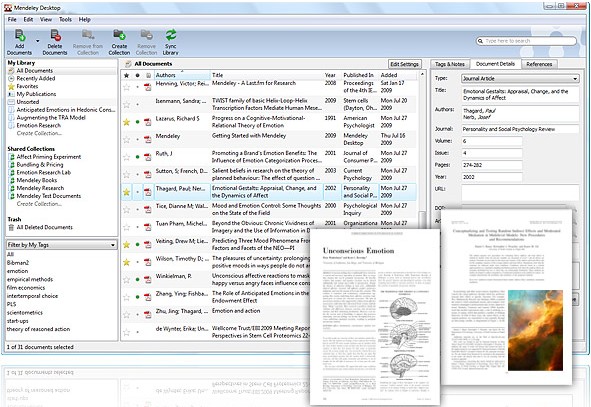Click the Sync Library icon
The height and width of the screenshot is (407, 591).
(171, 35)
